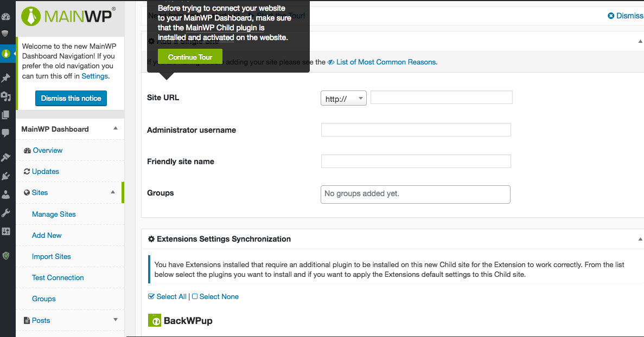Click the 'BackWPup' extension name

tap(188, 321)
